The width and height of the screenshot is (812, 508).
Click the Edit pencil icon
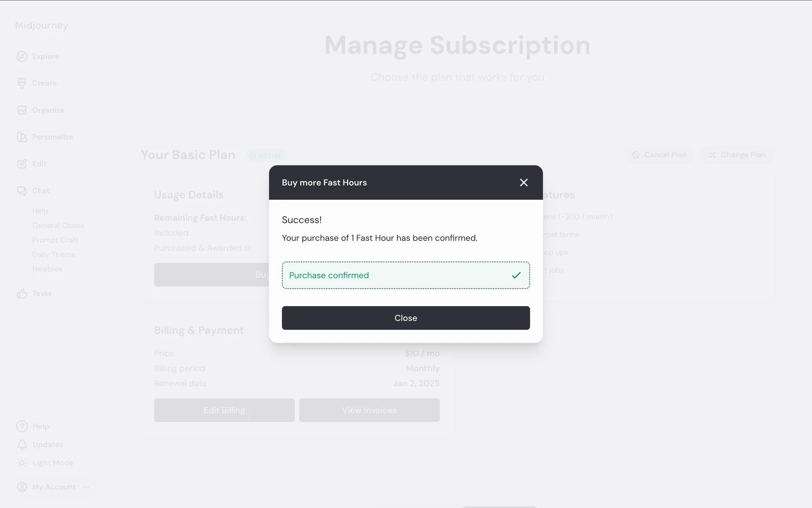click(x=22, y=164)
